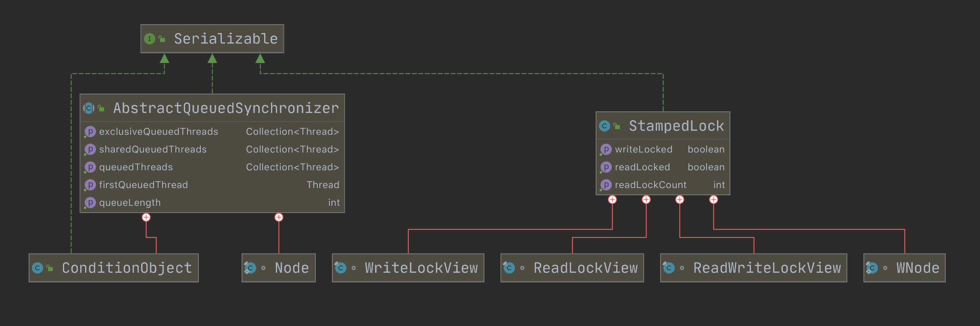This screenshot has width=980, height=326.
Task: Select the readLockCount property row
Action: point(663,185)
